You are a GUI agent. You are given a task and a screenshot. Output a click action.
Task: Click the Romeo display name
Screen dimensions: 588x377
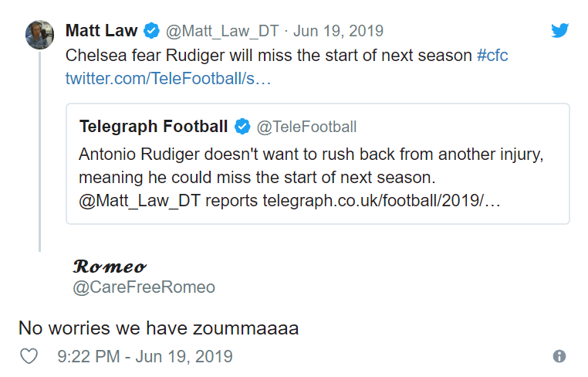110,267
